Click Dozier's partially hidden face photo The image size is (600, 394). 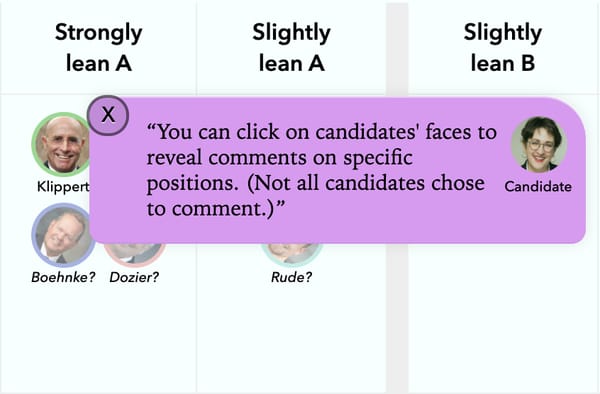[x=135, y=253]
